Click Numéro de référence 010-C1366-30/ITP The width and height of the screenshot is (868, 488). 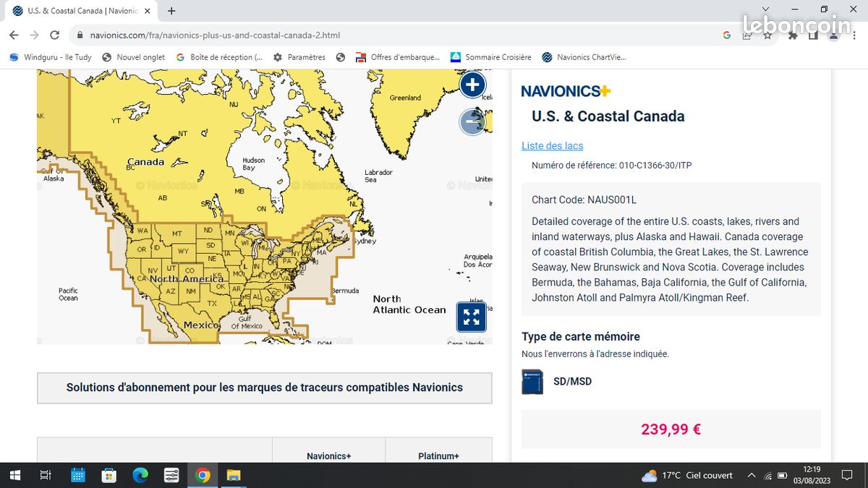click(x=611, y=166)
